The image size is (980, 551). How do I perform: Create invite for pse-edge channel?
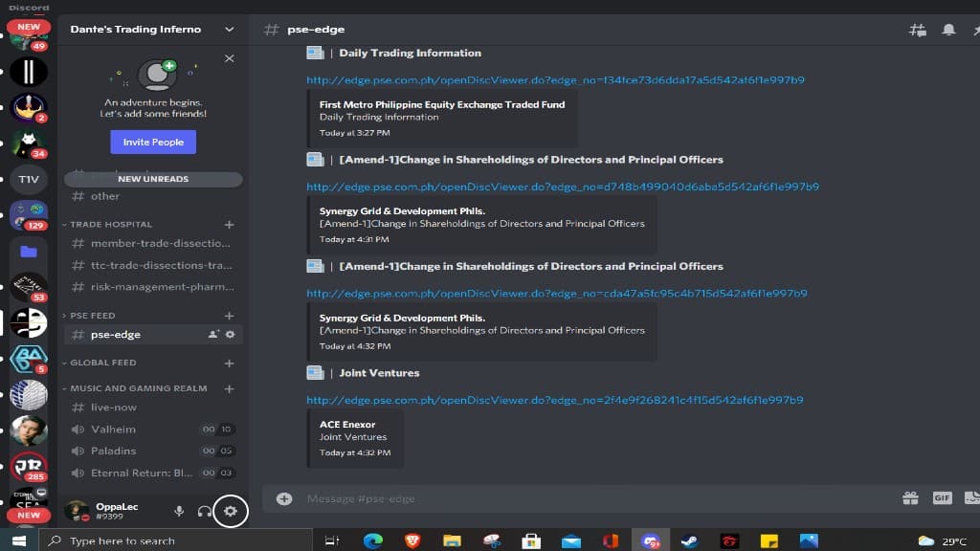tap(213, 334)
